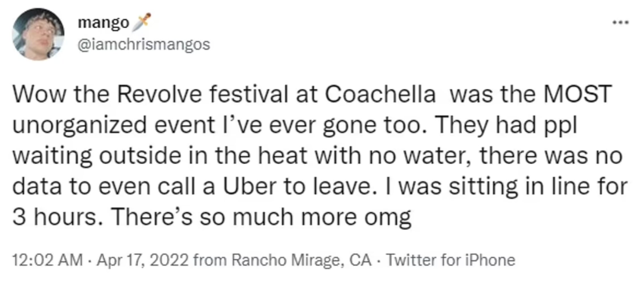
Task: Click the "Twitter for iPhone" source label
Action: (451, 260)
